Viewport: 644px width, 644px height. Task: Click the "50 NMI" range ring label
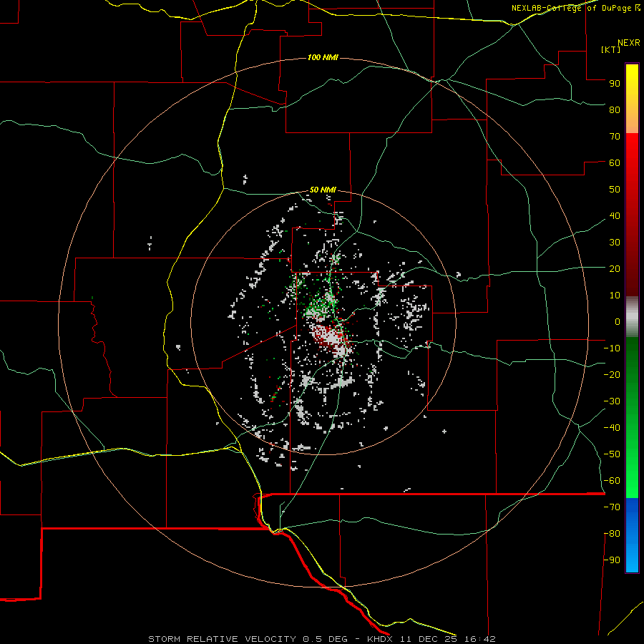323,190
